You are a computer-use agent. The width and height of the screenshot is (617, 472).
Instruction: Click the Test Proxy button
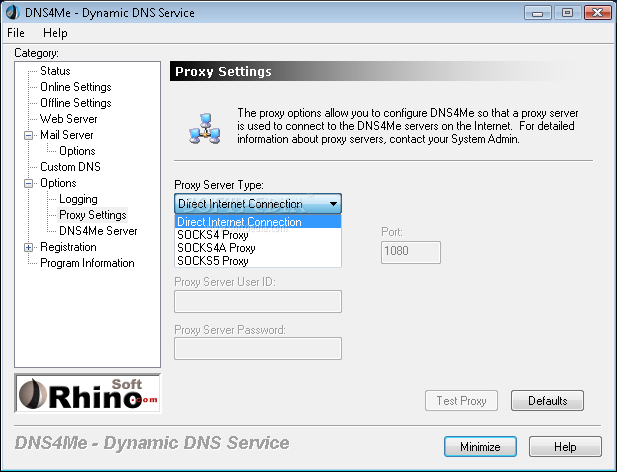461,401
